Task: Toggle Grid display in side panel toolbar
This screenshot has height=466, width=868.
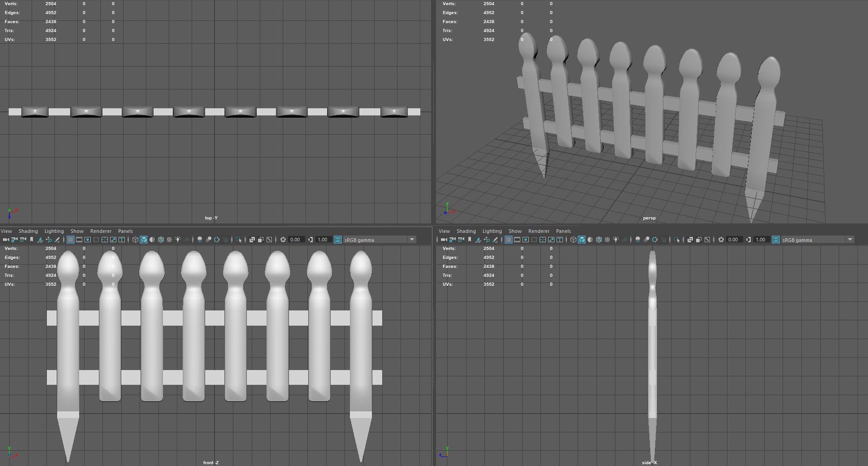Action: click(x=508, y=240)
